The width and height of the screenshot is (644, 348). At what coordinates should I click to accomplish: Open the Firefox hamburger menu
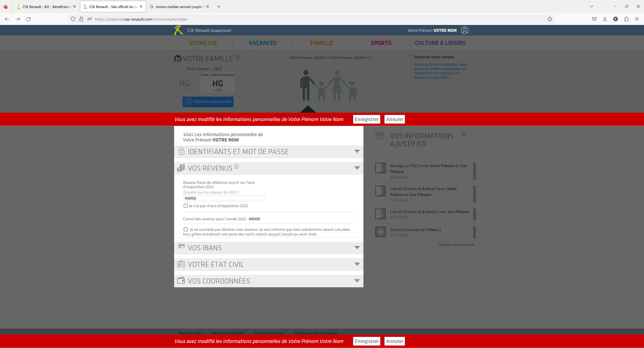point(637,19)
